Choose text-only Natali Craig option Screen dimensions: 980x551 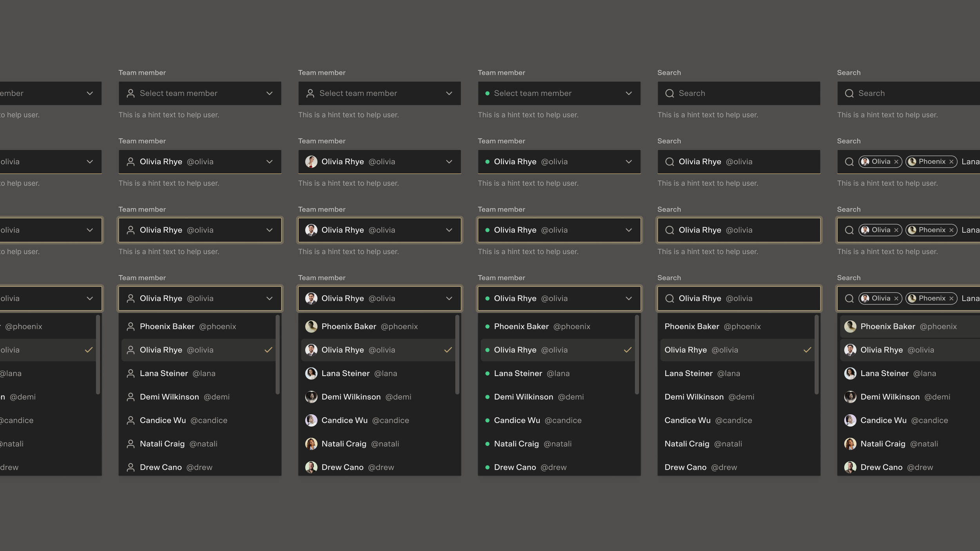[687, 444]
